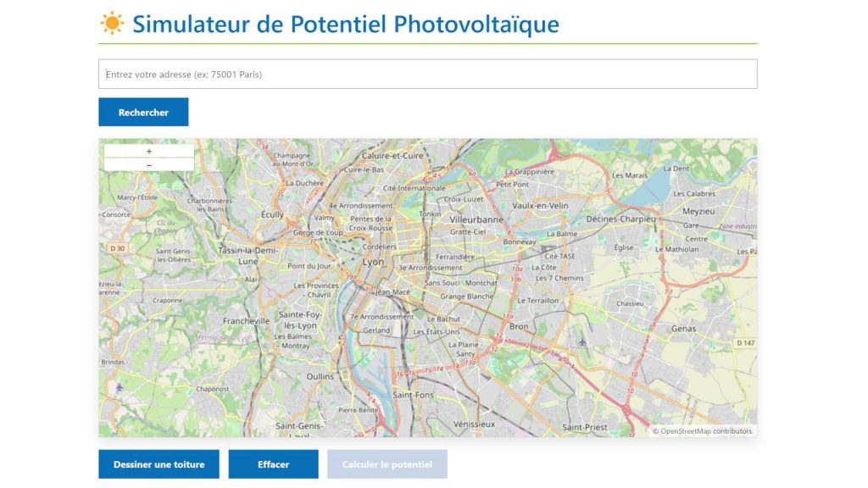Click Dessiner une toiture button

[159, 464]
